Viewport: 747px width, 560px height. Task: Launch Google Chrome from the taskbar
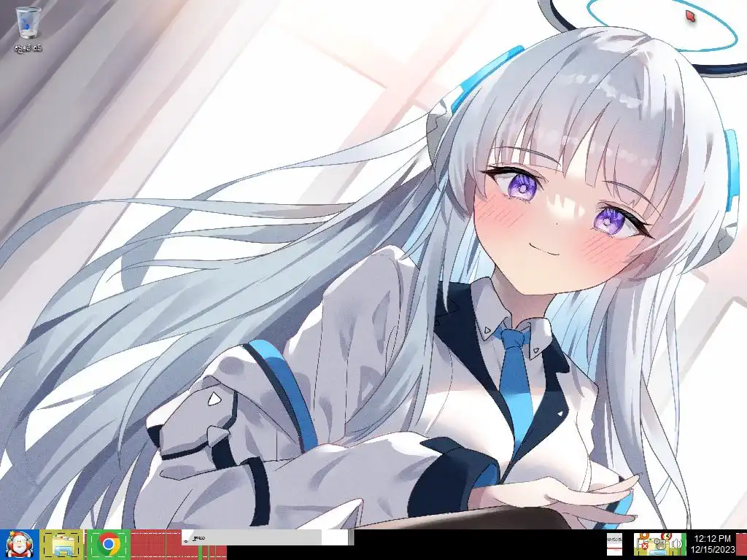[109, 544]
